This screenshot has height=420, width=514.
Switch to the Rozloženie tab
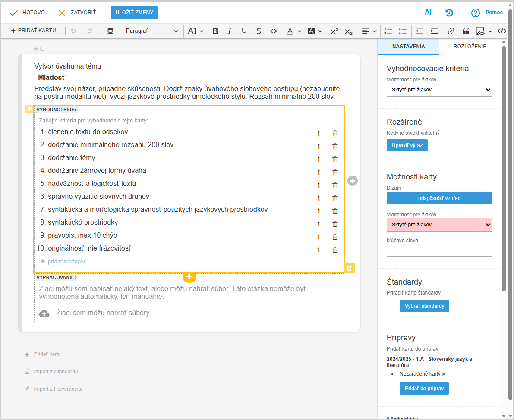(470, 47)
